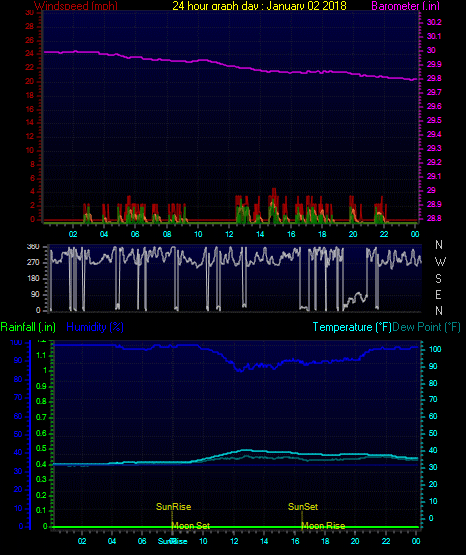Select the Humidity (%) legend label
Screen dimensions: 466x555
[x=95, y=327]
